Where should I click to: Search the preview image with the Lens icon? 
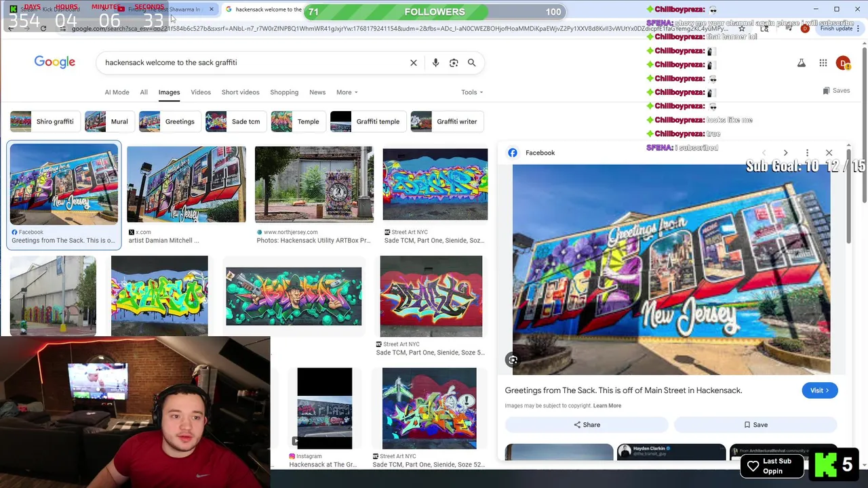click(x=513, y=361)
